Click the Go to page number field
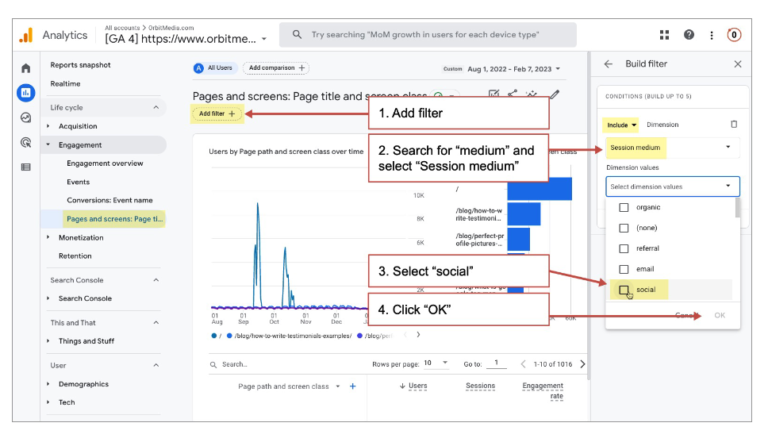Screen dimensions: 768x442 (497, 363)
